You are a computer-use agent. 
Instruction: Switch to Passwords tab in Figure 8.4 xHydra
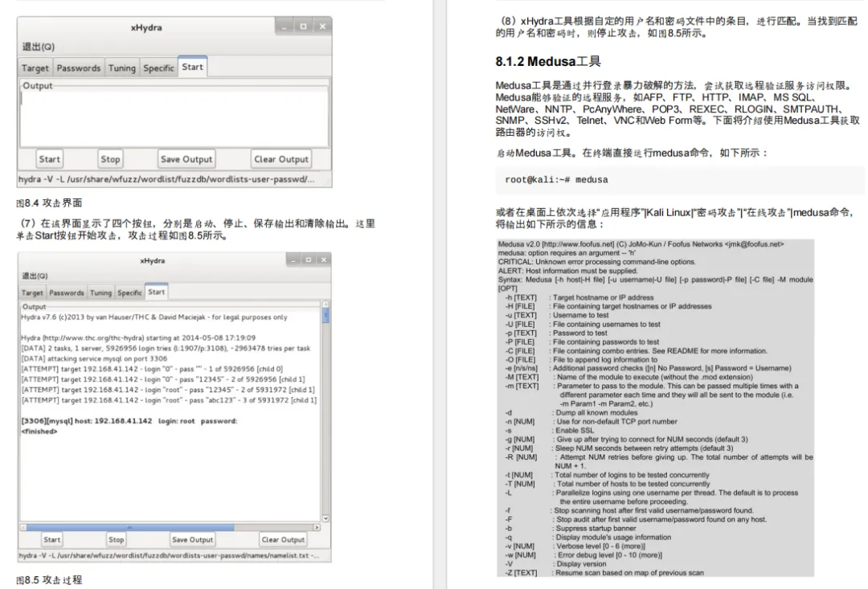pyautogui.click(x=79, y=68)
